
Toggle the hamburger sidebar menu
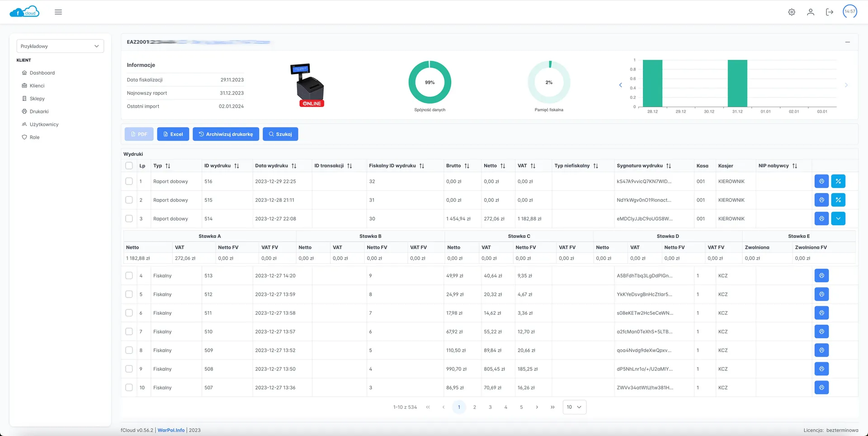pos(58,12)
